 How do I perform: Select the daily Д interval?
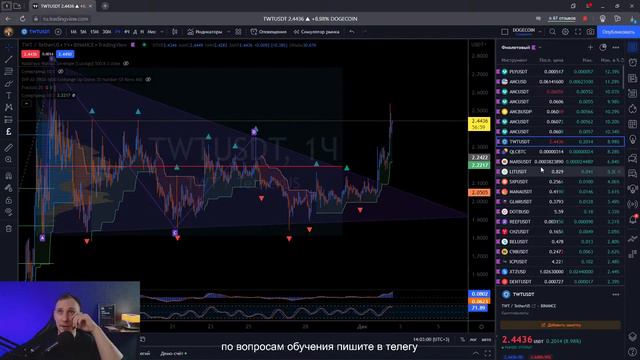(136, 32)
